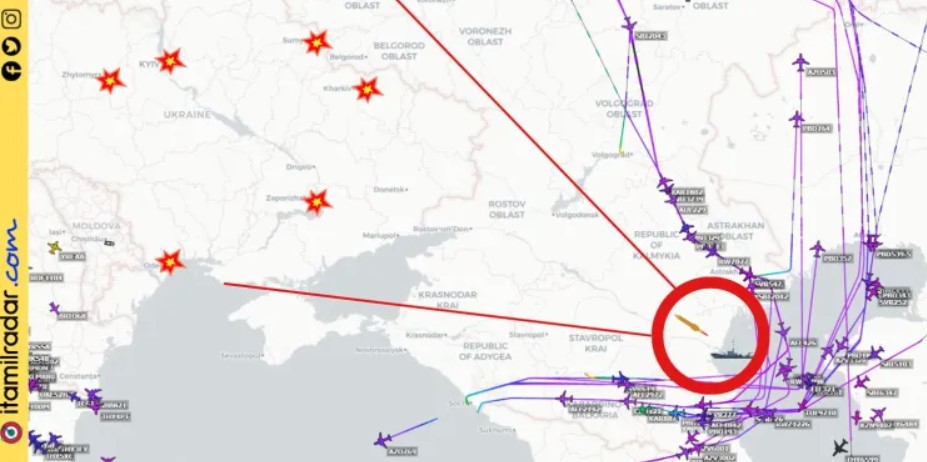Click the explosion marker at Sumy
This screenshot has width=927, height=462.
click(317, 43)
